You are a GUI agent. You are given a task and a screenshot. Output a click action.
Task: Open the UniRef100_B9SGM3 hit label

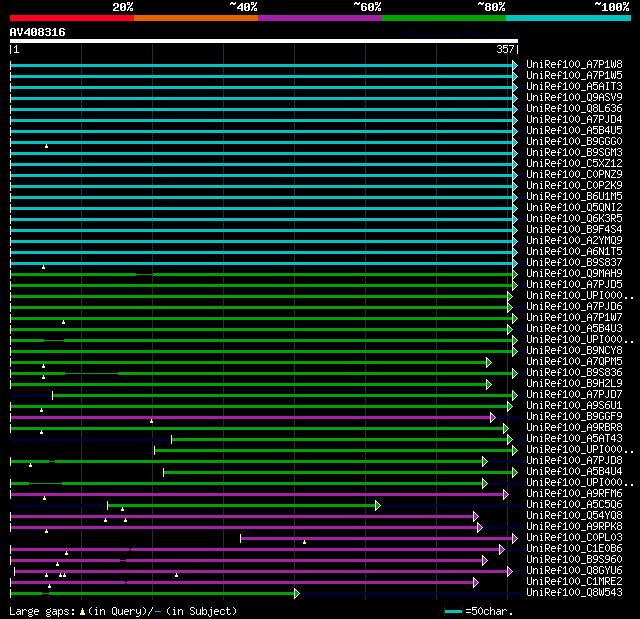click(574, 153)
